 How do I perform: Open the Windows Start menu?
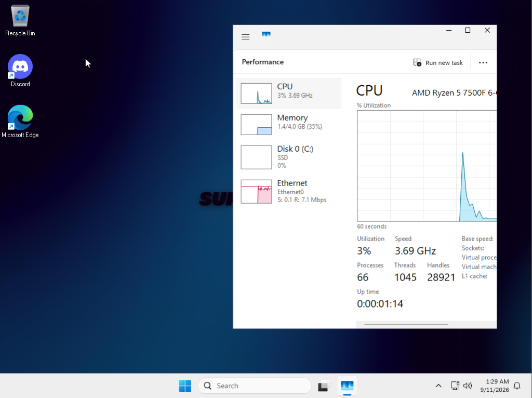[x=185, y=386]
